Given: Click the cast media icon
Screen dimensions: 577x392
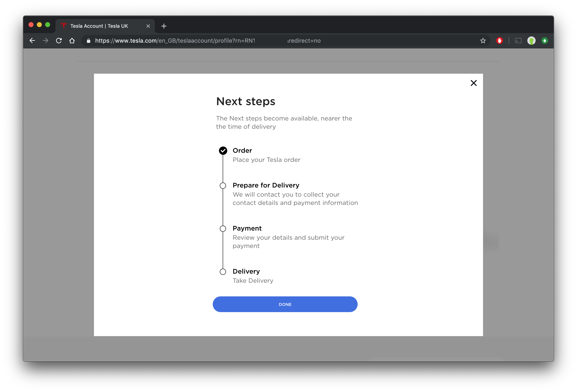Looking at the screenshot, I should (518, 41).
